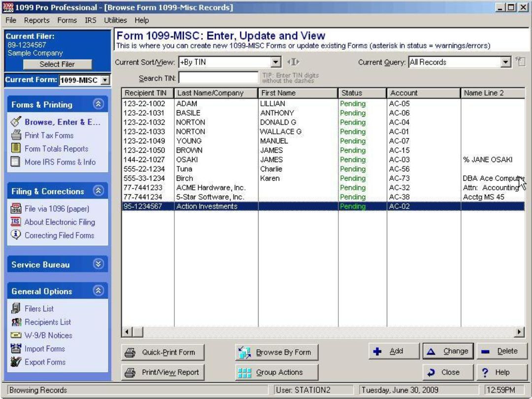Click the Help button with question mark
The width and height of the screenshot is (532, 399).
pos(502,372)
